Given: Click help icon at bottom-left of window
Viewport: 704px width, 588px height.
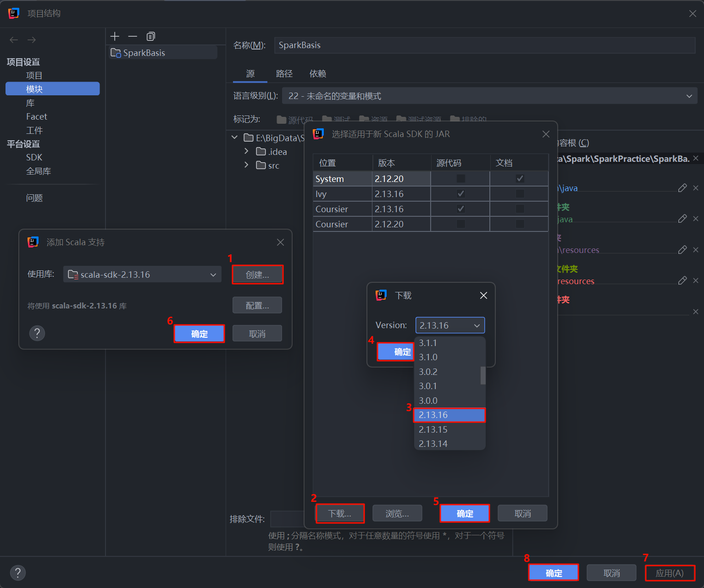Looking at the screenshot, I should (18, 572).
